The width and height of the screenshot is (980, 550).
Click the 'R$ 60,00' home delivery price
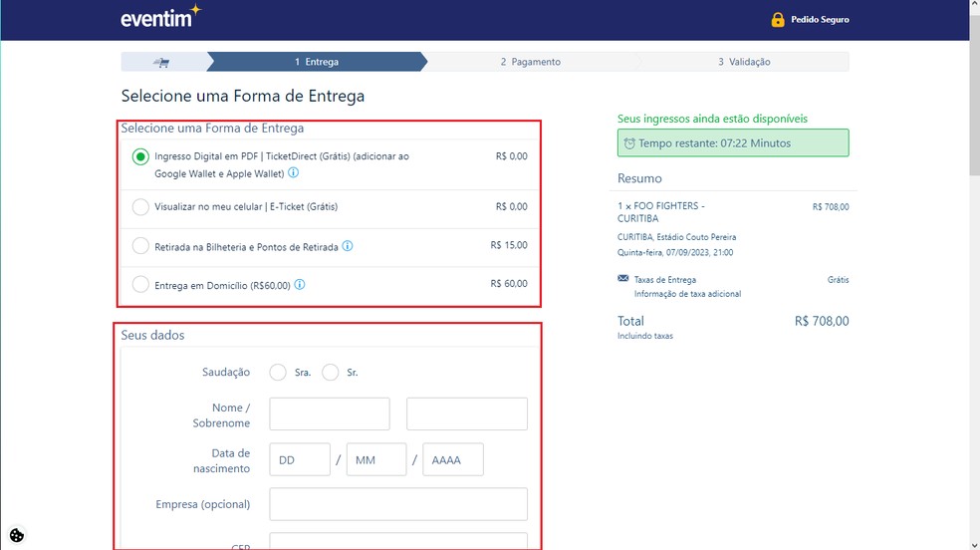coord(509,284)
